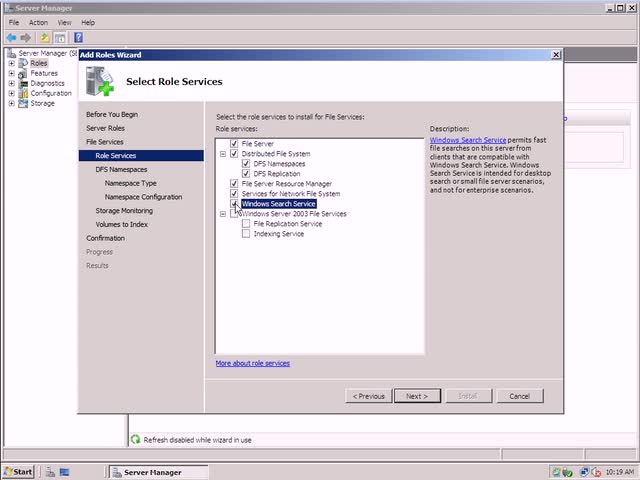Open the Help menu
The height and width of the screenshot is (480, 640).
click(88, 22)
